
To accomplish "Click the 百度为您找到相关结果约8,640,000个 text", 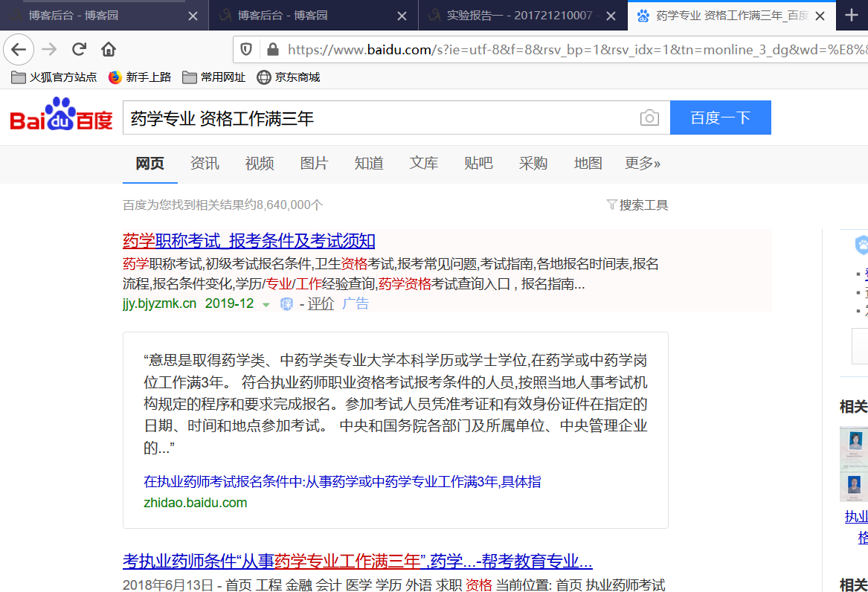I will tap(222, 205).
